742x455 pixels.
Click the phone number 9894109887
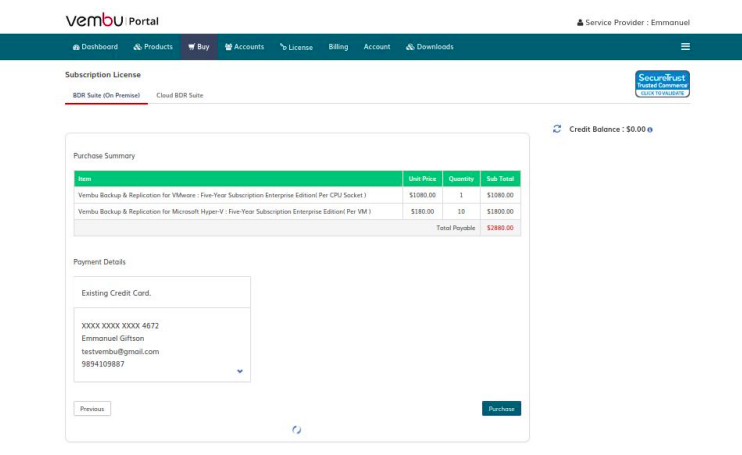(x=103, y=364)
